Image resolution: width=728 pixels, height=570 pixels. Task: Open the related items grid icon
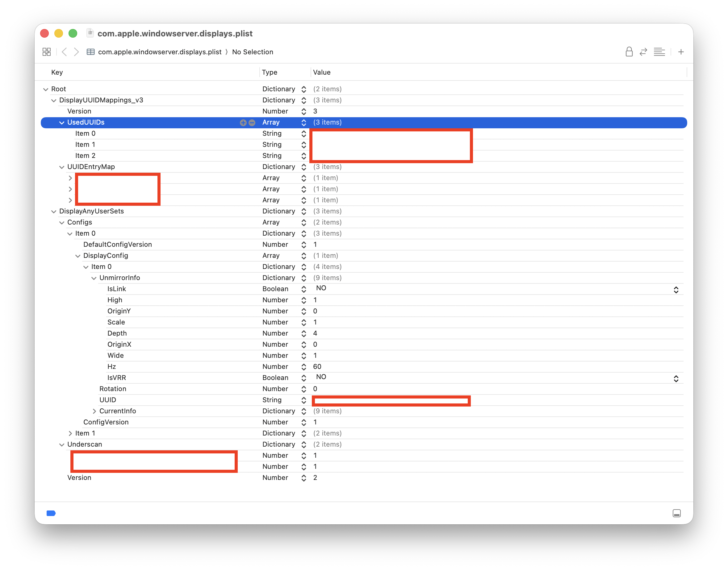point(46,52)
